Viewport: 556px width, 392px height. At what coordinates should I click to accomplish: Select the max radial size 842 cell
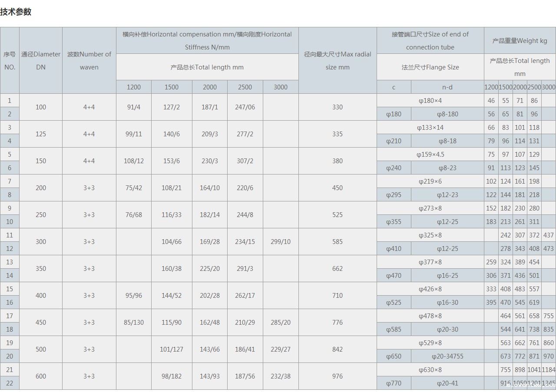pyautogui.click(x=338, y=349)
